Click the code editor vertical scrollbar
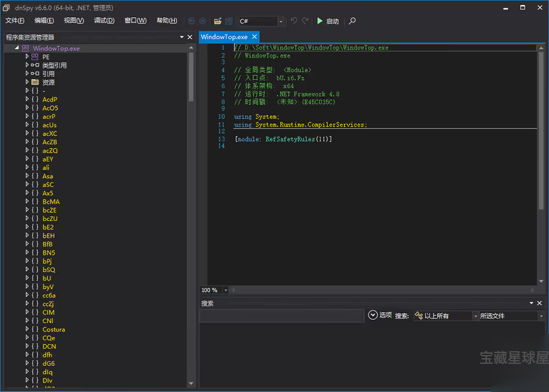This screenshot has height=392, width=549. 541,165
